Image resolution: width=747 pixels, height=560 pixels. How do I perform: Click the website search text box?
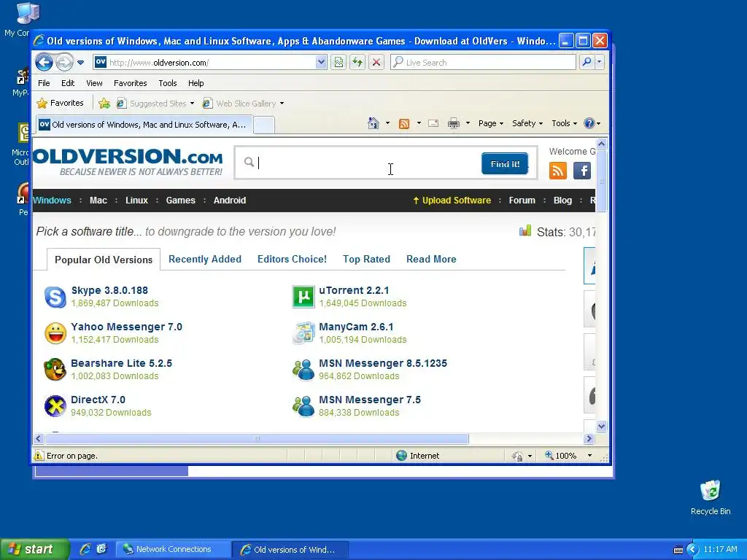click(367, 163)
